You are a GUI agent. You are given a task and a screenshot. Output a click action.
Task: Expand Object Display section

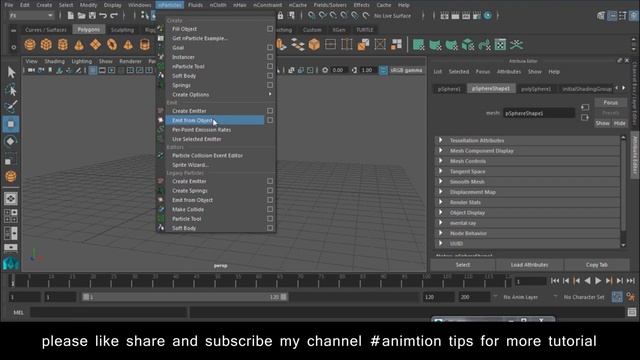coord(440,212)
